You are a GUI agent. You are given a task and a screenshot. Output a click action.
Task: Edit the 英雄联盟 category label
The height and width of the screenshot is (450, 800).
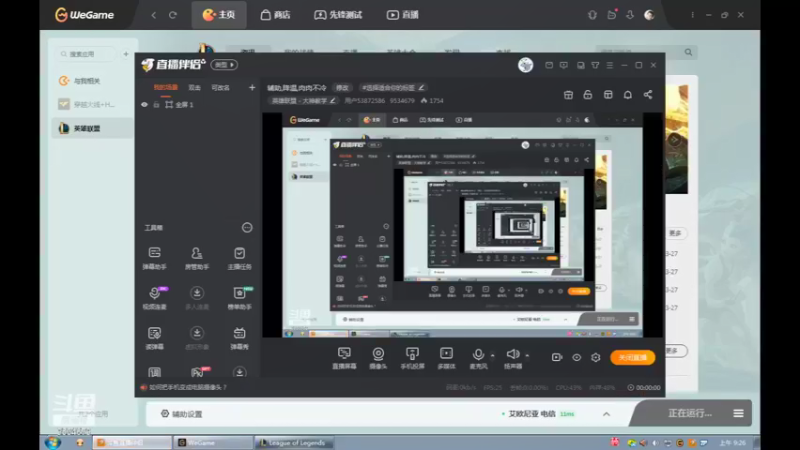303,101
